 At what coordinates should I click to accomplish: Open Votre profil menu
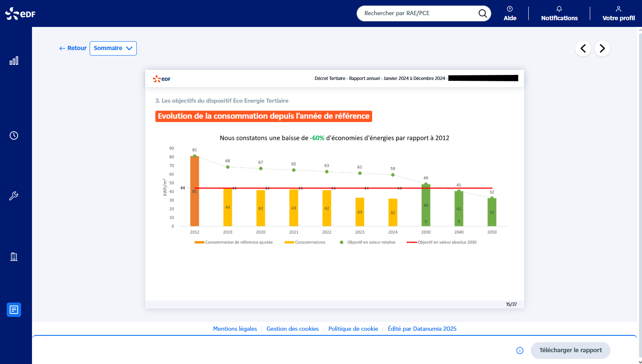point(618,13)
